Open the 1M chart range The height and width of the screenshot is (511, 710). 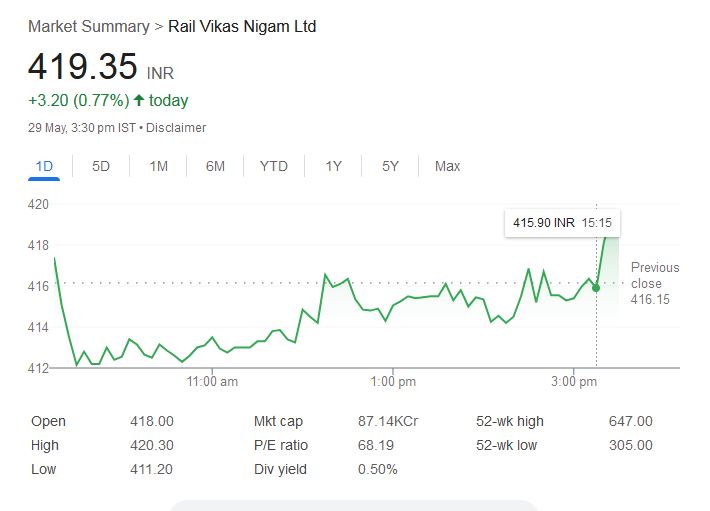coord(158,166)
